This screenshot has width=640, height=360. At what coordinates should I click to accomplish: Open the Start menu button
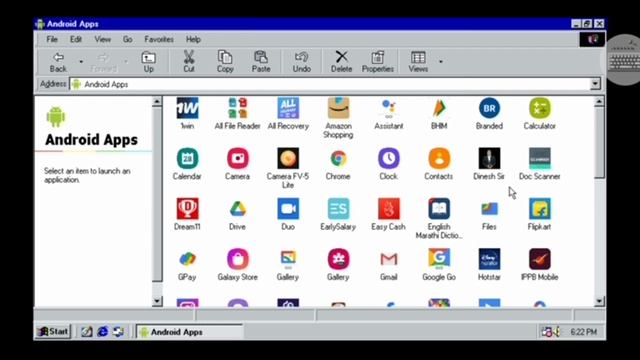click(x=53, y=331)
